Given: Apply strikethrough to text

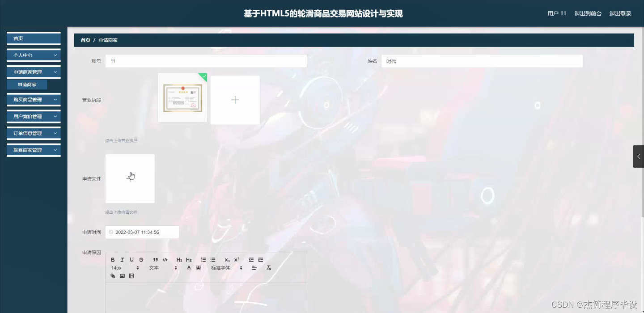Looking at the screenshot, I should tap(141, 259).
